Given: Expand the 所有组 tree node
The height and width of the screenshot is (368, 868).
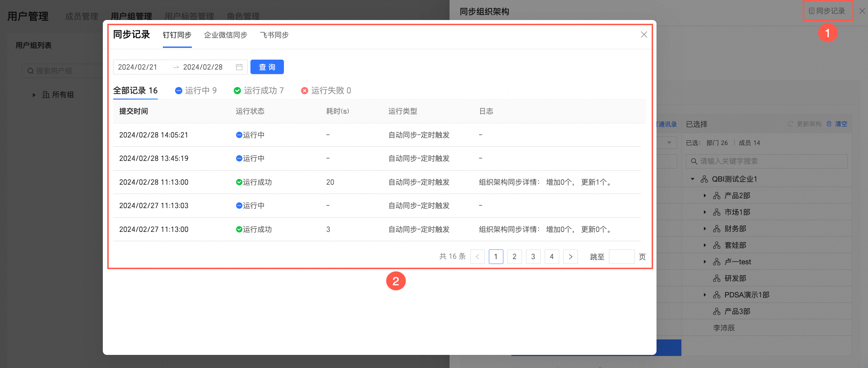Looking at the screenshot, I should tap(34, 95).
